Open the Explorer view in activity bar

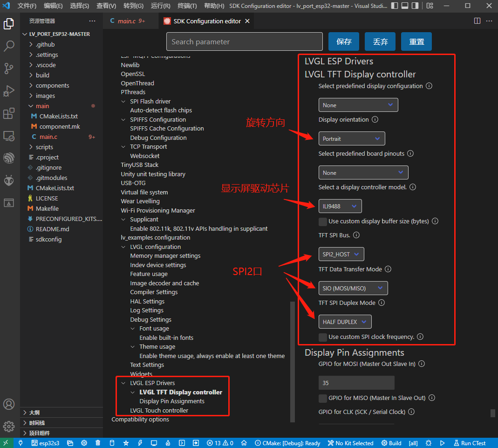(9, 24)
